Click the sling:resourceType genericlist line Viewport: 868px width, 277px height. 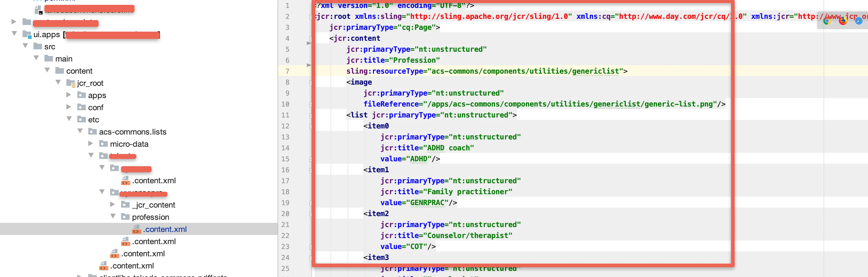tap(487, 71)
